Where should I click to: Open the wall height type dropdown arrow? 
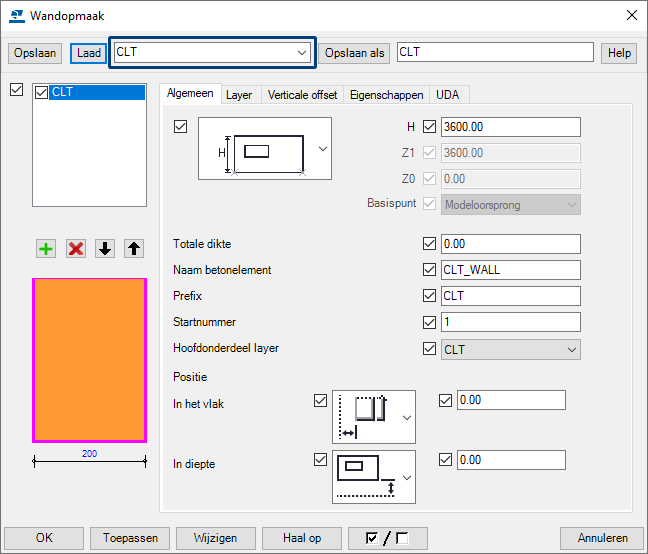pyautogui.click(x=322, y=149)
